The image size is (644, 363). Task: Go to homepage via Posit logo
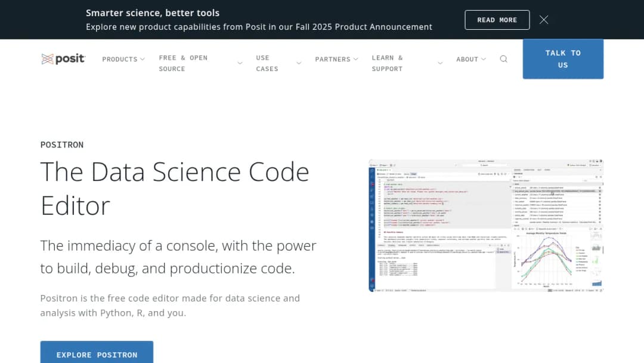pos(63,59)
